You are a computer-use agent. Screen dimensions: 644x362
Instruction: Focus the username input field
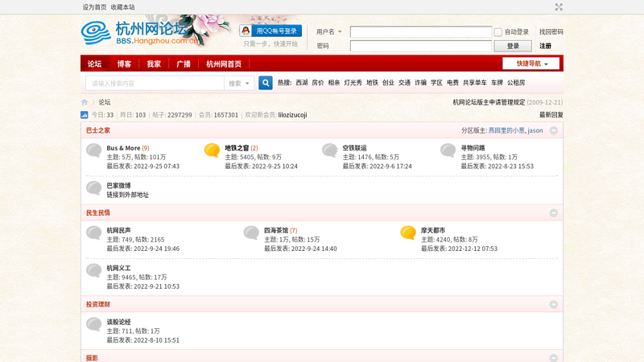421,31
